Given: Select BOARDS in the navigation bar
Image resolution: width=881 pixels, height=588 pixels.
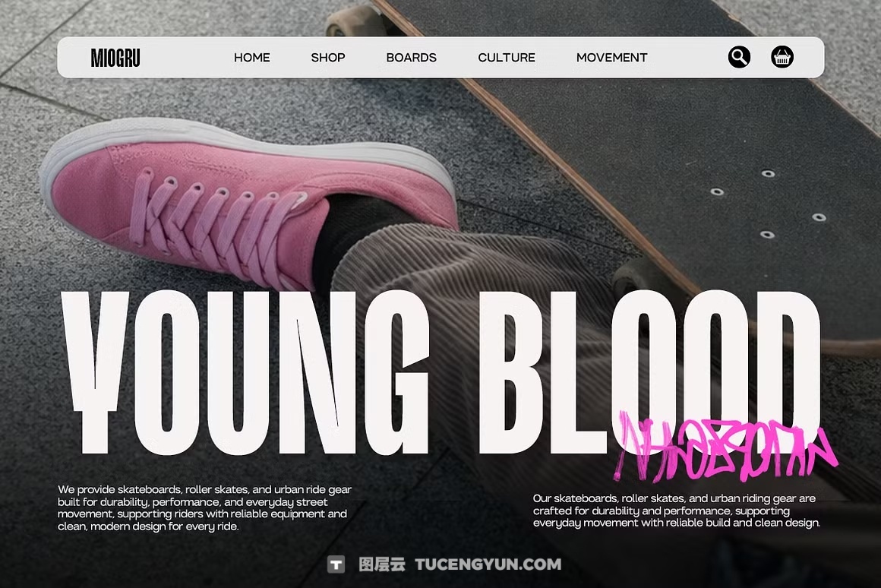Looking at the screenshot, I should click(412, 57).
